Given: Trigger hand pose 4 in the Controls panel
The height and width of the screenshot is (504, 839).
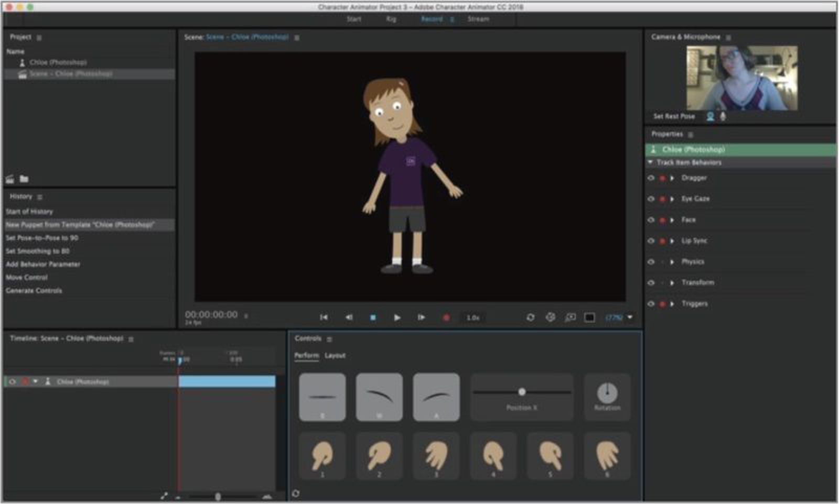Looking at the screenshot, I should 493,456.
